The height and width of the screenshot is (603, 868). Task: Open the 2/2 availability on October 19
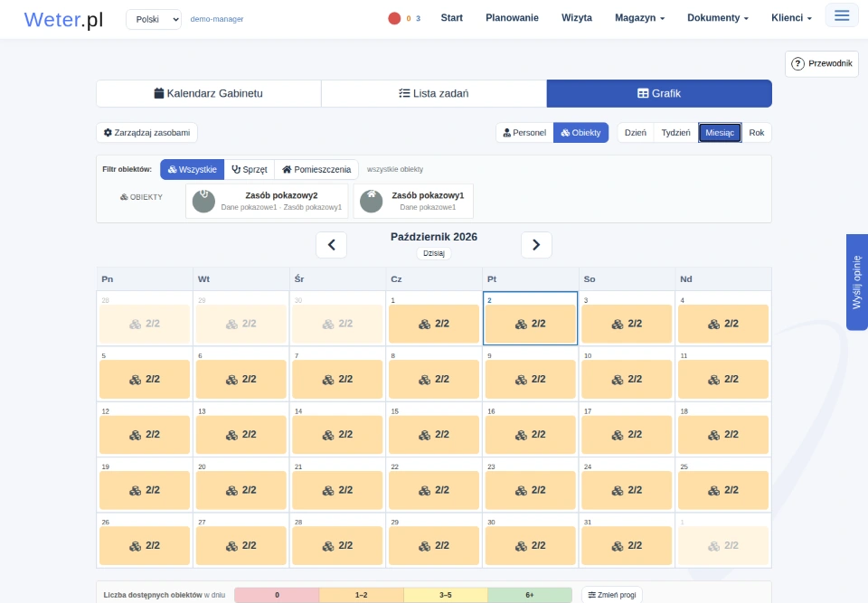click(x=145, y=490)
